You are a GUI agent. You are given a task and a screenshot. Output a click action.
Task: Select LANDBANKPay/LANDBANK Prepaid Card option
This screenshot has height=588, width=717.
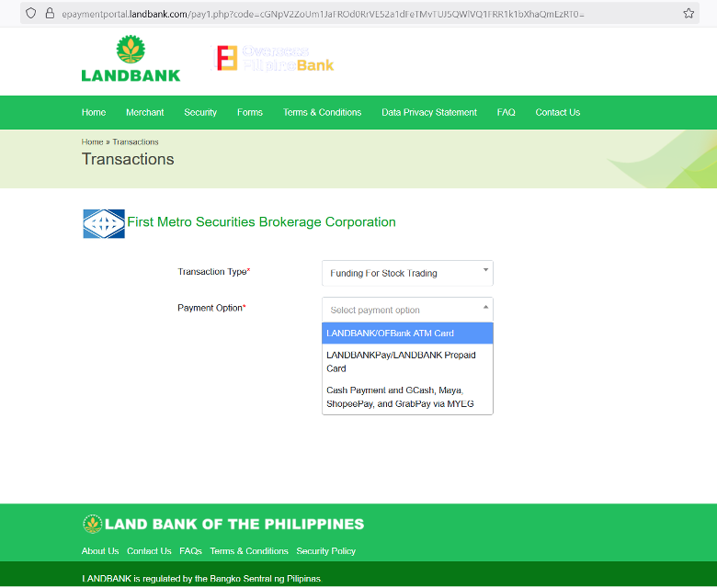click(x=407, y=362)
